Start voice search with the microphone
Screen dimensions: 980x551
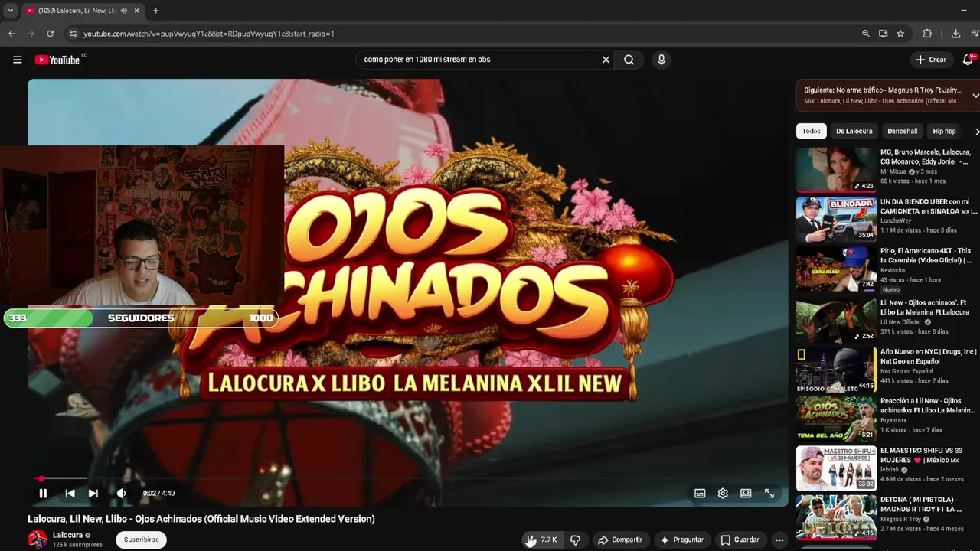pyautogui.click(x=661, y=60)
